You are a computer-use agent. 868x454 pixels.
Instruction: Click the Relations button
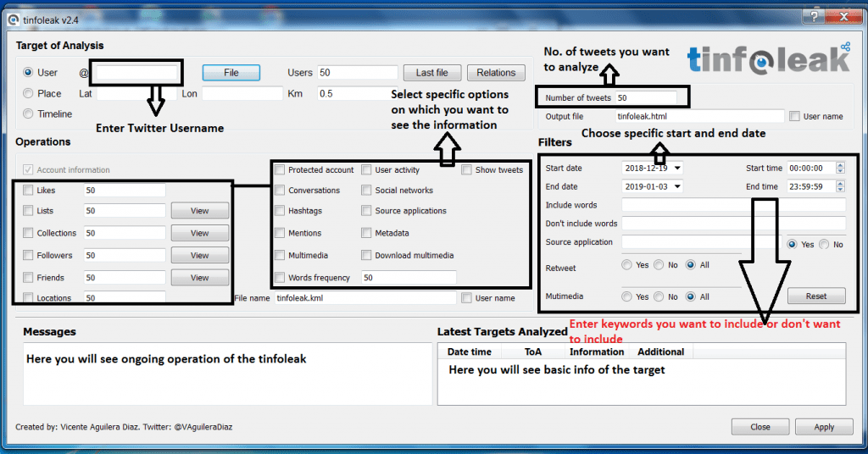tap(496, 73)
